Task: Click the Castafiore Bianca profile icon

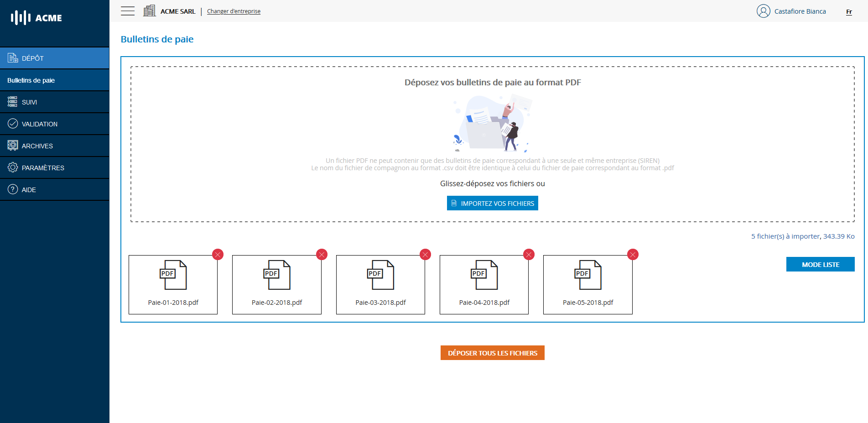Action: tap(763, 11)
